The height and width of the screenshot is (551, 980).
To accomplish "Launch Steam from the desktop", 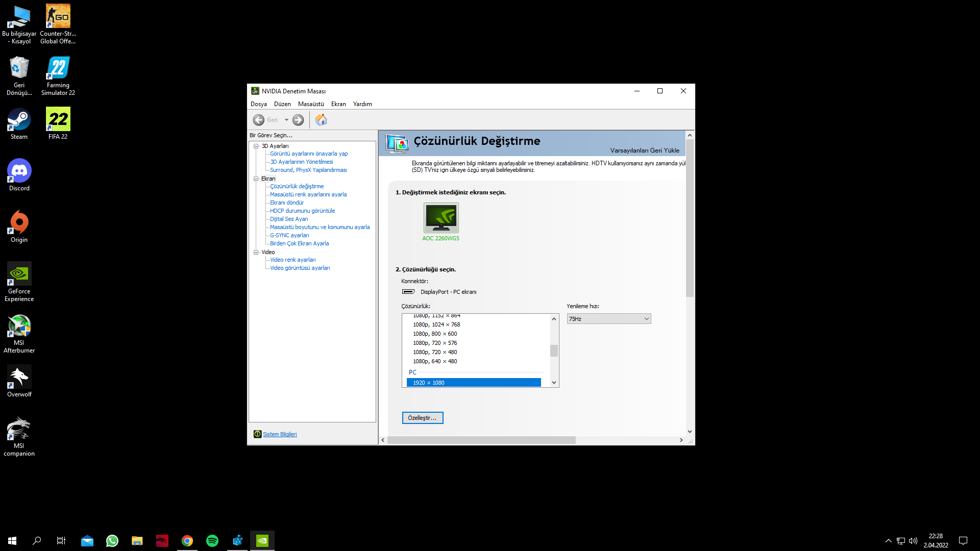I will coord(19,123).
